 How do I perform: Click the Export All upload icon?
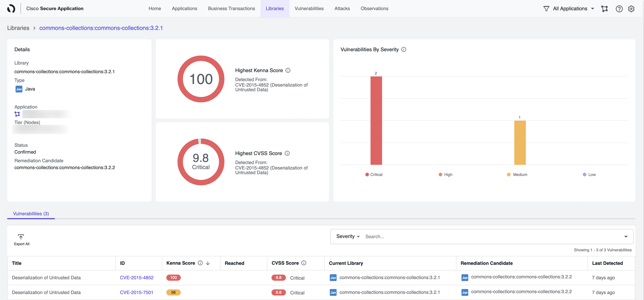[x=21, y=236]
